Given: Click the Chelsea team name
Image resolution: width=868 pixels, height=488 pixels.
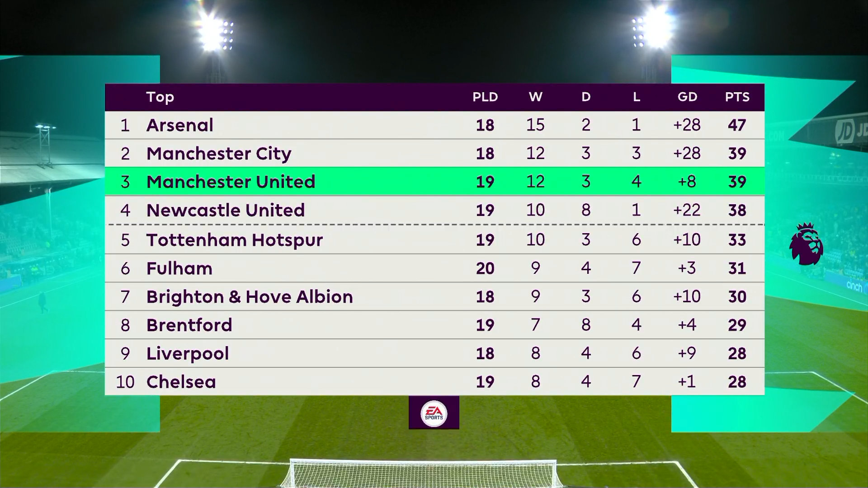Looking at the screenshot, I should coord(181,382).
